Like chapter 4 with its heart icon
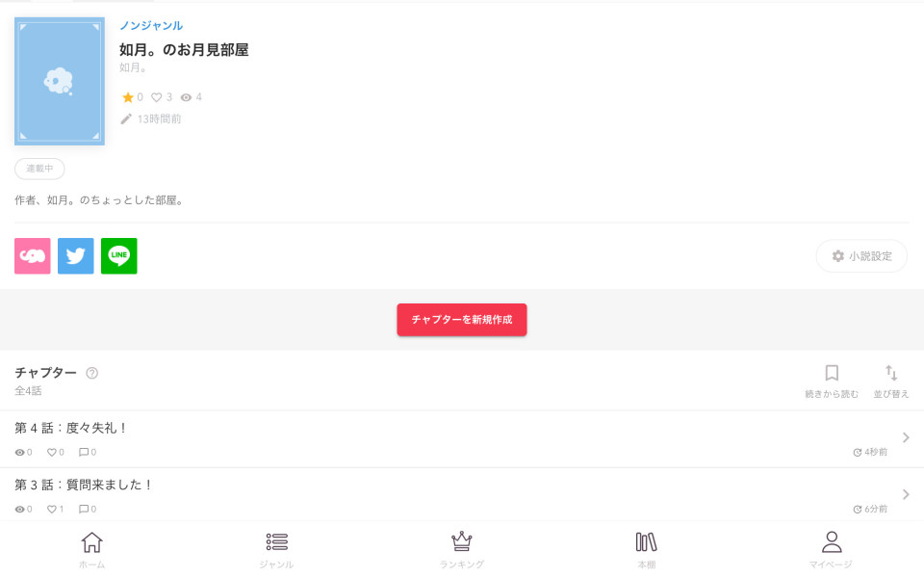Screen dimensions: 924x578 [x=52, y=453]
